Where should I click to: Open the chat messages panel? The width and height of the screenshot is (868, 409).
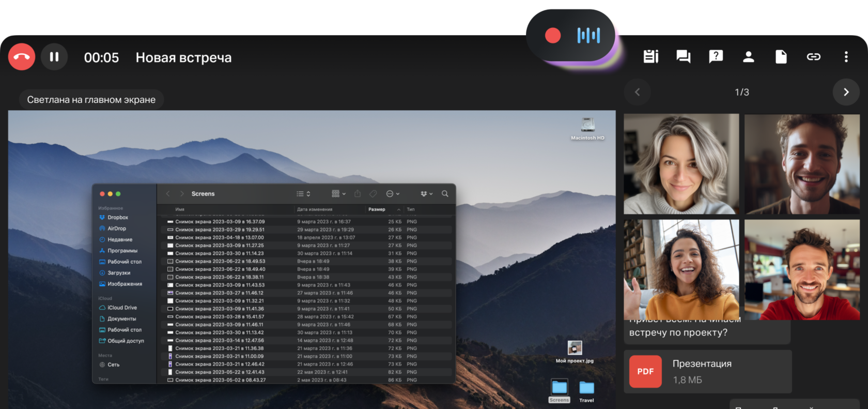click(683, 57)
